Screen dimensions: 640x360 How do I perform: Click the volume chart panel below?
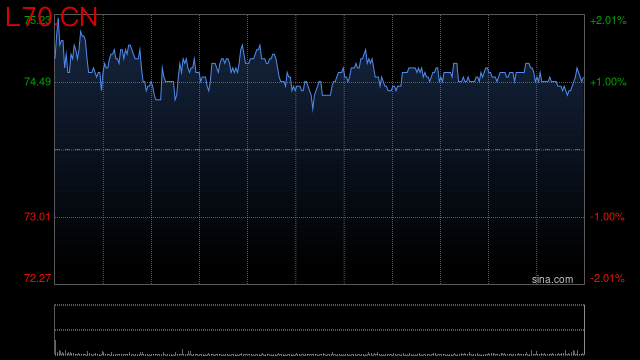[320, 330]
